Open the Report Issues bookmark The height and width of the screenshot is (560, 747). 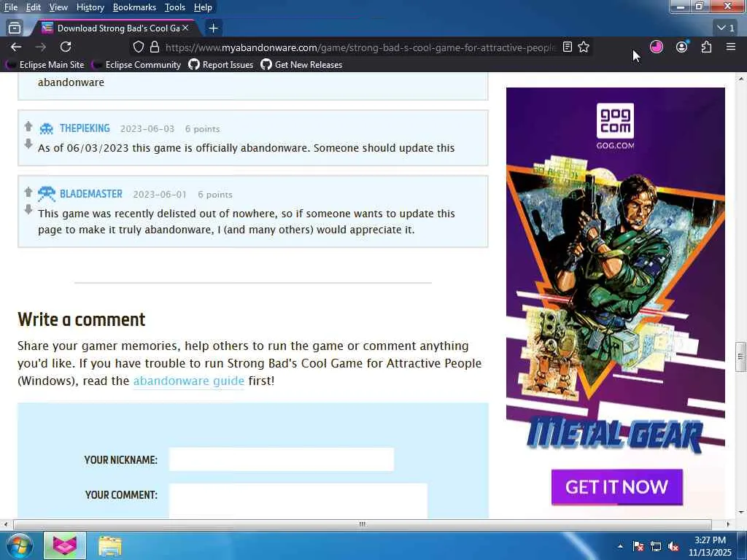pyautogui.click(x=221, y=64)
